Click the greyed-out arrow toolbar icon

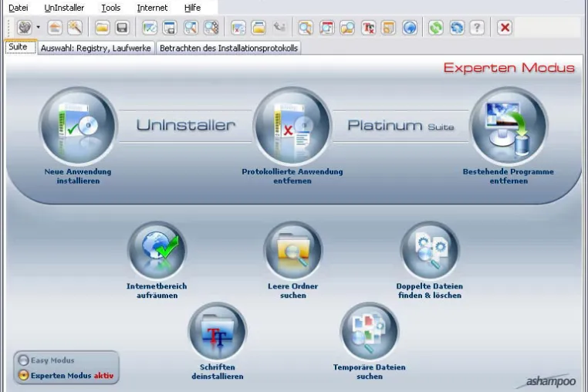click(x=279, y=27)
